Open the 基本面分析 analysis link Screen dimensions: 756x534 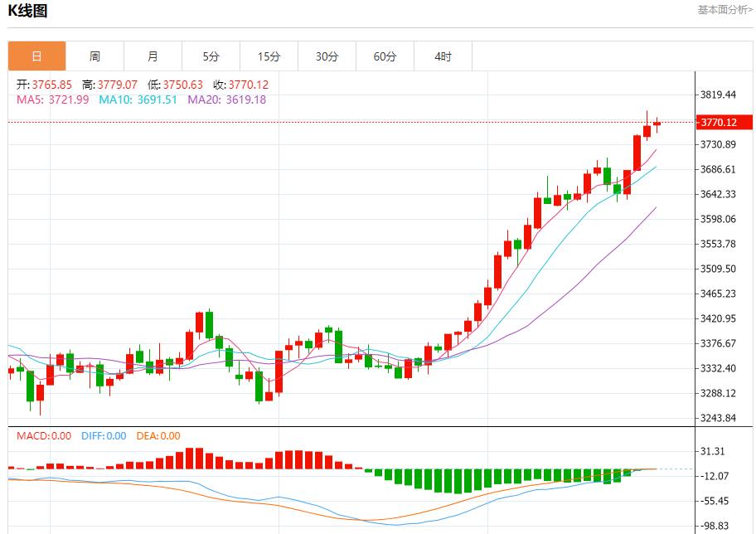[x=722, y=10]
